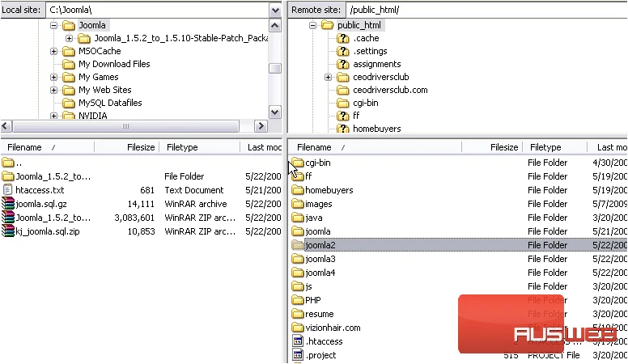Click the unknown-folder icon beside .settings

[342, 51]
